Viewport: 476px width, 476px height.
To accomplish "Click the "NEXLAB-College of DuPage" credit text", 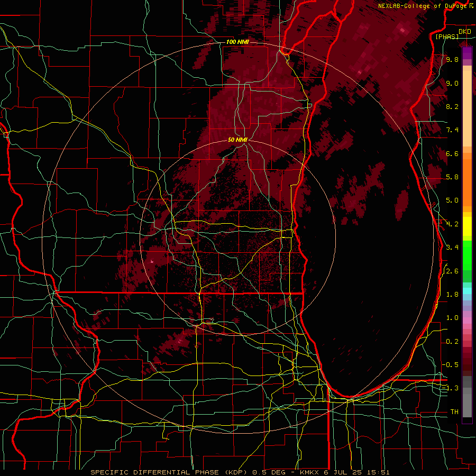I will pyautogui.click(x=423, y=6).
